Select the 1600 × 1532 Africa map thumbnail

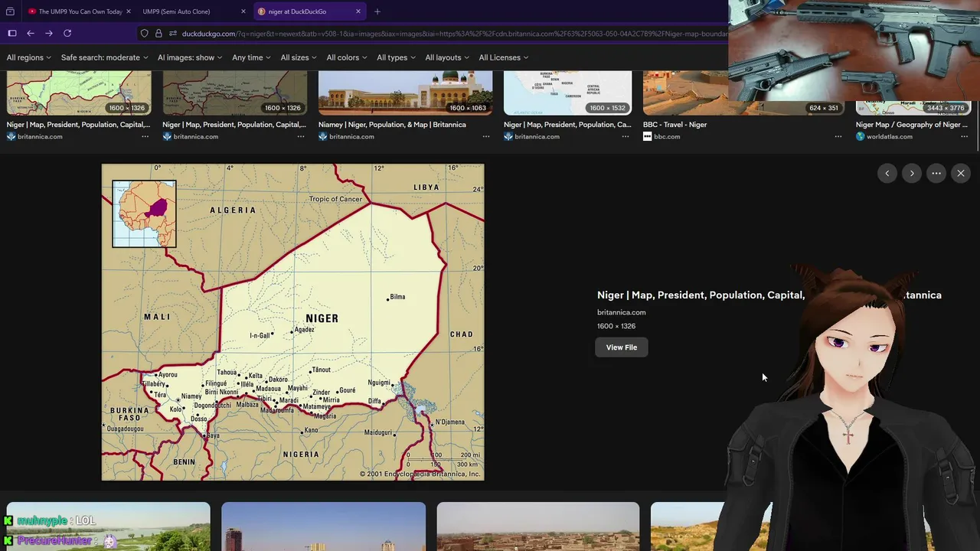pos(567,93)
